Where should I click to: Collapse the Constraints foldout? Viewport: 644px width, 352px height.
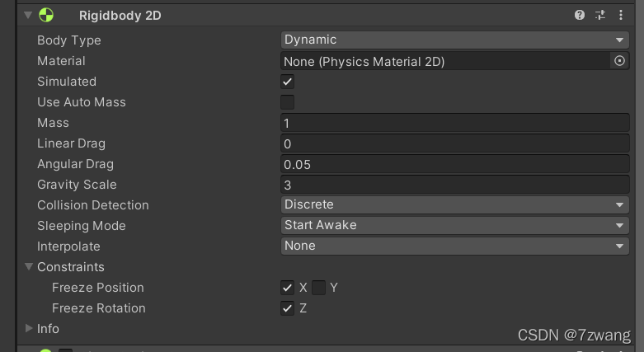pos(28,266)
